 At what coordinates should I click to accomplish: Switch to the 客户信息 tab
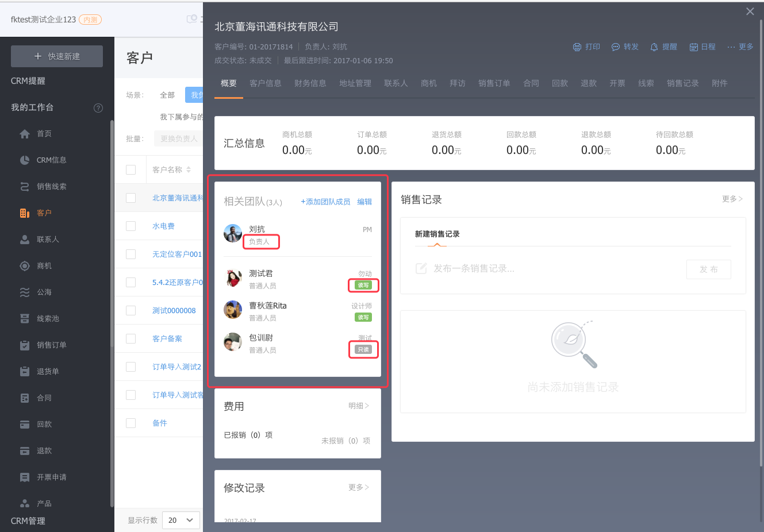265,83
